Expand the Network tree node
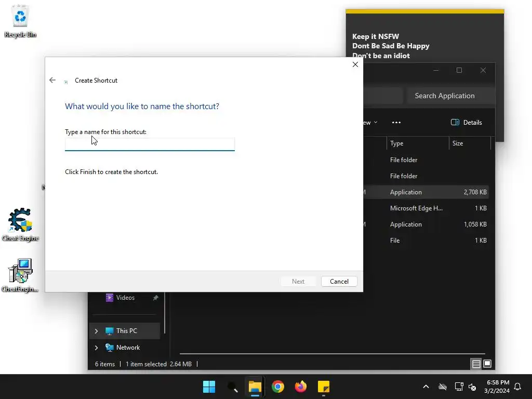Viewport: 532px width, 399px height. point(96,348)
